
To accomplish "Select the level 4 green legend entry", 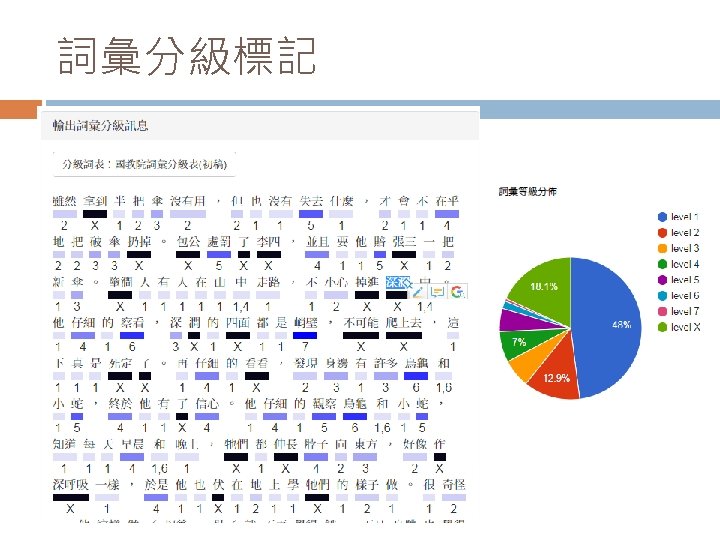I will (679, 264).
